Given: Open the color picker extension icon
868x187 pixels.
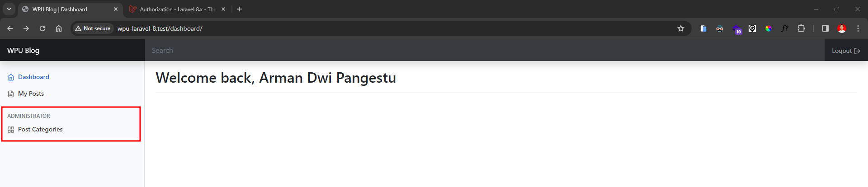Looking at the screenshot, I should pyautogui.click(x=768, y=28).
